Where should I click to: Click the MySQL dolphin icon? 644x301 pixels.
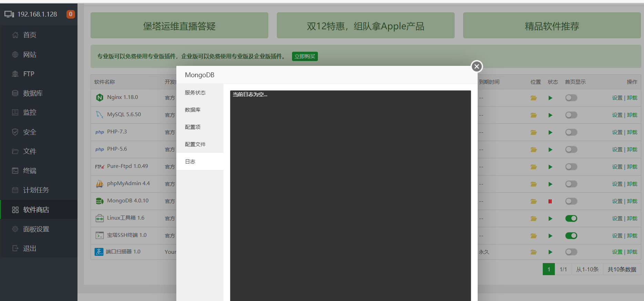point(100,114)
